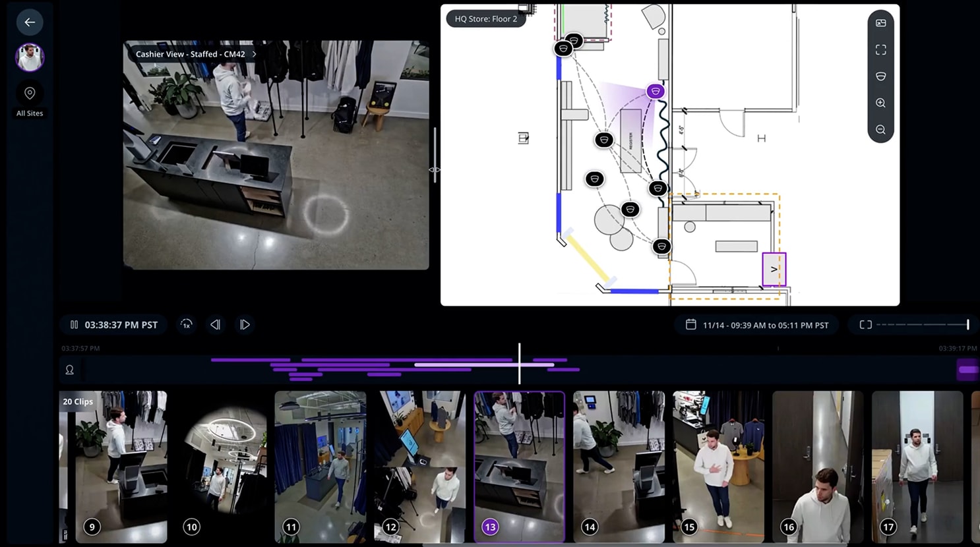Click the floor plan image overlay icon
Image resolution: width=980 pixels, height=547 pixels.
(x=880, y=23)
